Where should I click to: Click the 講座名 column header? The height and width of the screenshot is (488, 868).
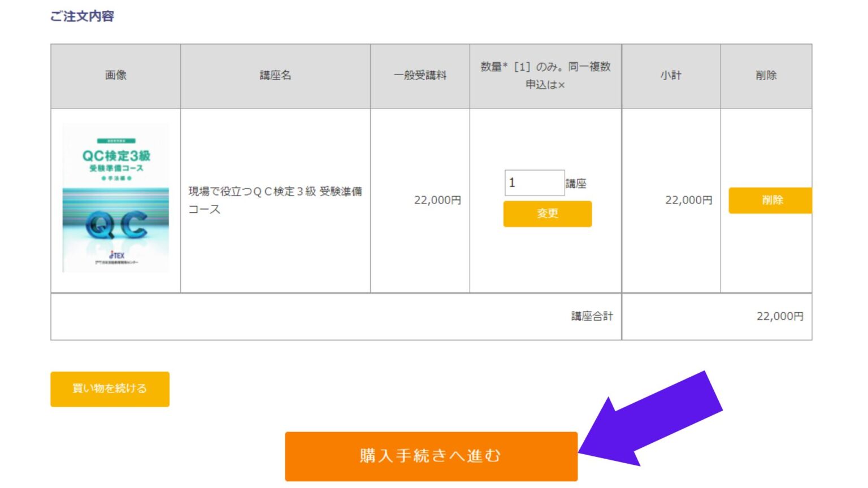point(274,75)
